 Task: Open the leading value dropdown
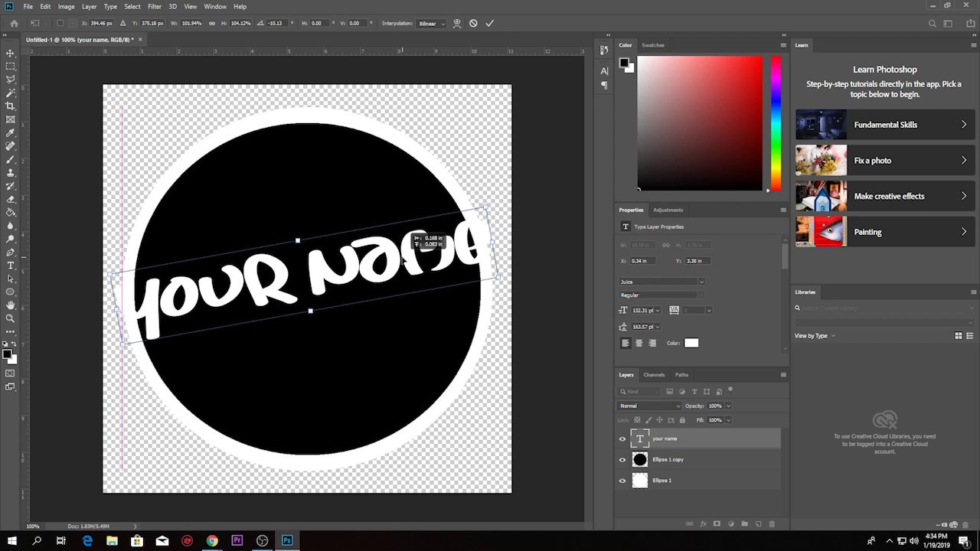[657, 327]
